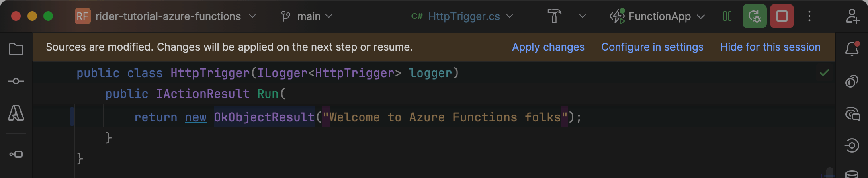Open the Commit tool window
Screen dimensions: 868x178
[x=16, y=81]
